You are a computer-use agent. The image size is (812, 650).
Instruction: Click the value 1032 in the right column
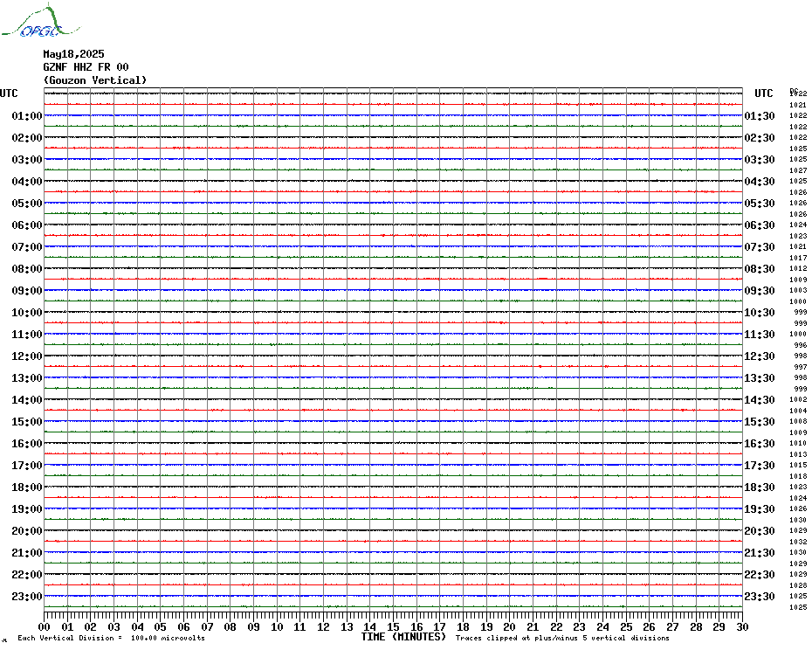point(798,542)
